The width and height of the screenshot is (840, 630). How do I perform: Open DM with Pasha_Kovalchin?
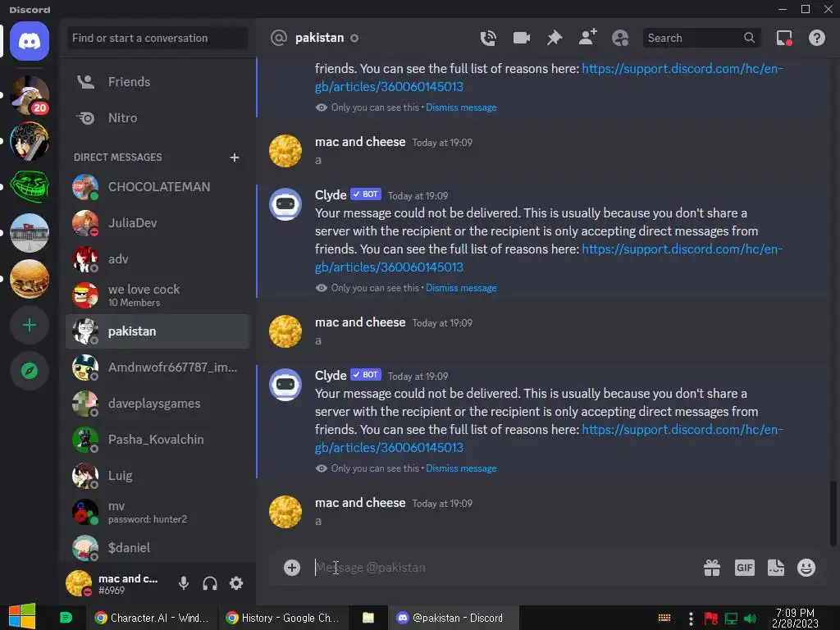(157, 440)
